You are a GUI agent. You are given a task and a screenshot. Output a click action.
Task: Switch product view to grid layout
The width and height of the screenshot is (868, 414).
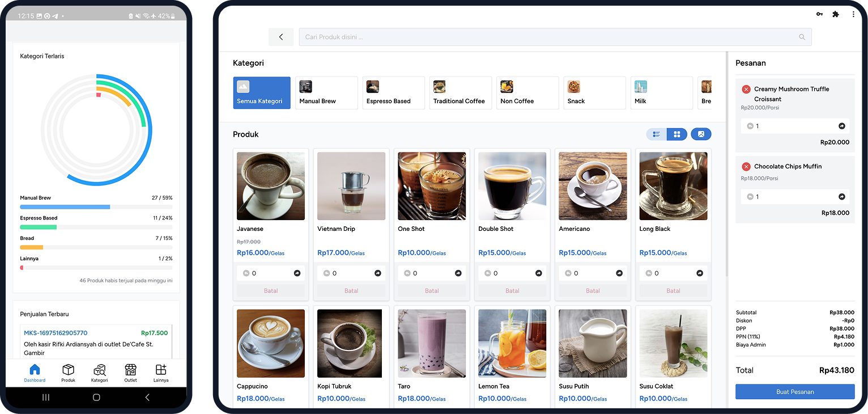[x=676, y=134]
